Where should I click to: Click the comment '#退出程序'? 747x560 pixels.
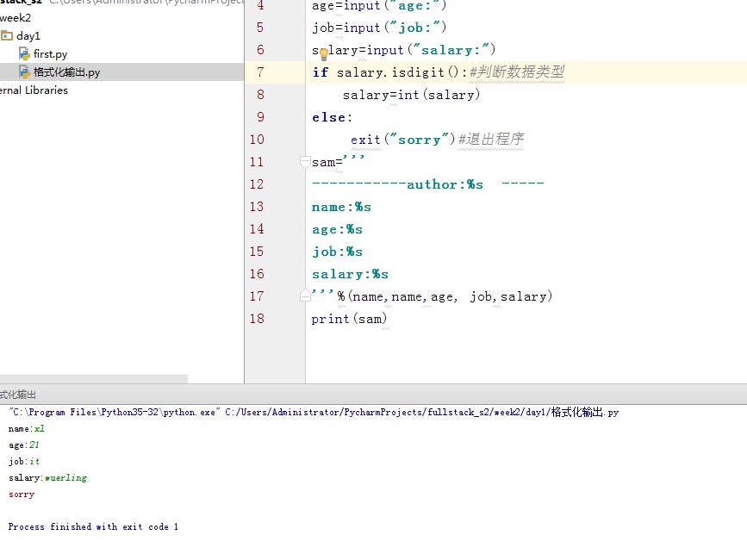click(491, 139)
